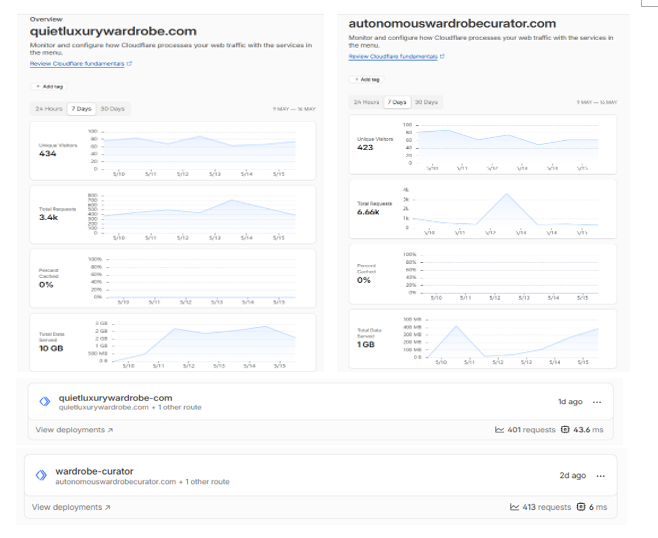Click route text under wardrobe-curator
658x538 pixels.
pyautogui.click(x=143, y=482)
